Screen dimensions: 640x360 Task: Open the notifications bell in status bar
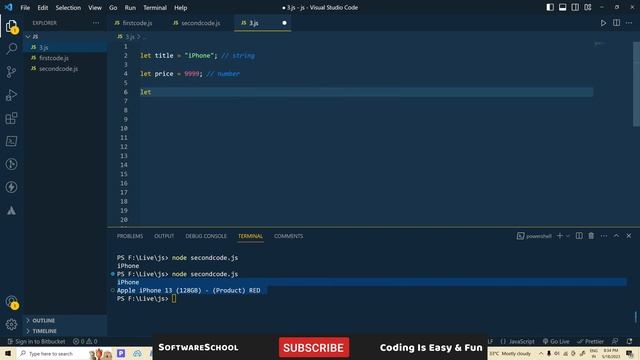click(x=629, y=341)
